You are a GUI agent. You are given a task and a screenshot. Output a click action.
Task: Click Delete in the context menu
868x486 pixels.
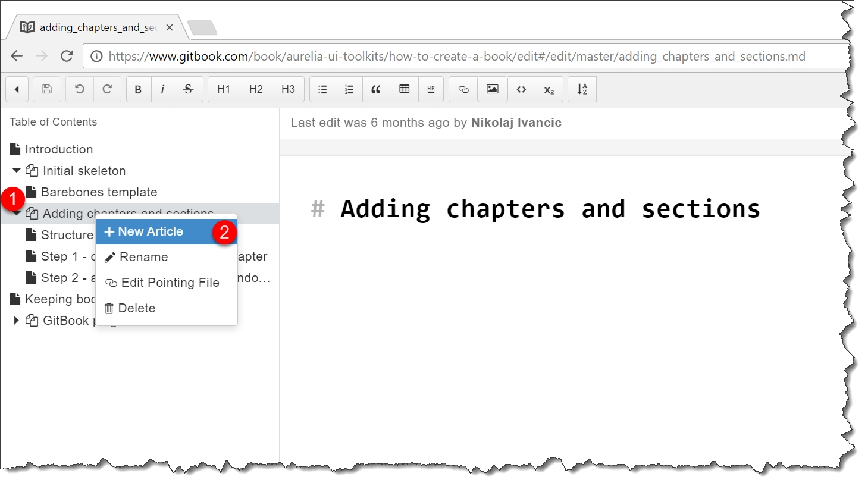[136, 308]
